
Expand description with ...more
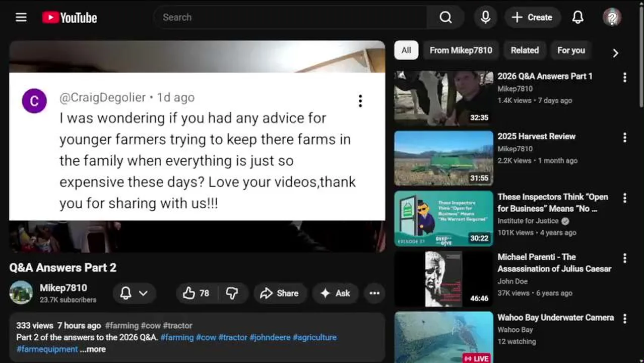pyautogui.click(x=93, y=349)
